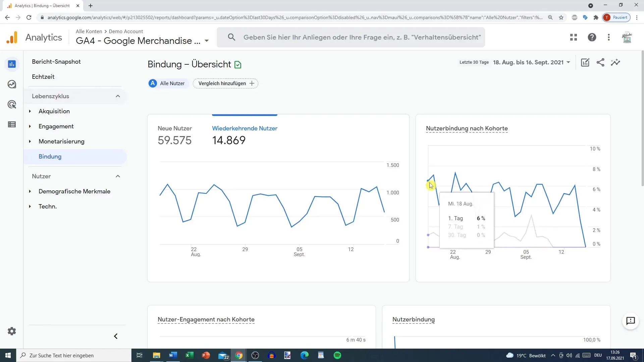644x362 pixels.
Task: Click the Alle Nutzer filter toggle
Action: 167,83
